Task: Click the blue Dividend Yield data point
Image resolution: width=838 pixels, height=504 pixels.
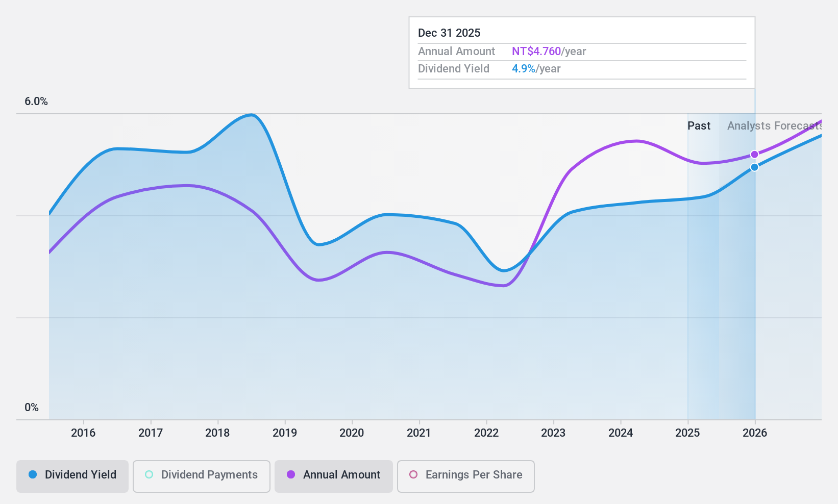Action: tap(754, 167)
